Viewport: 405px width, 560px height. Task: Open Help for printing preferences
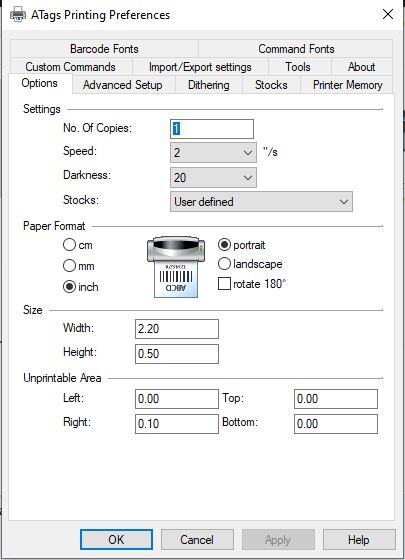click(359, 540)
